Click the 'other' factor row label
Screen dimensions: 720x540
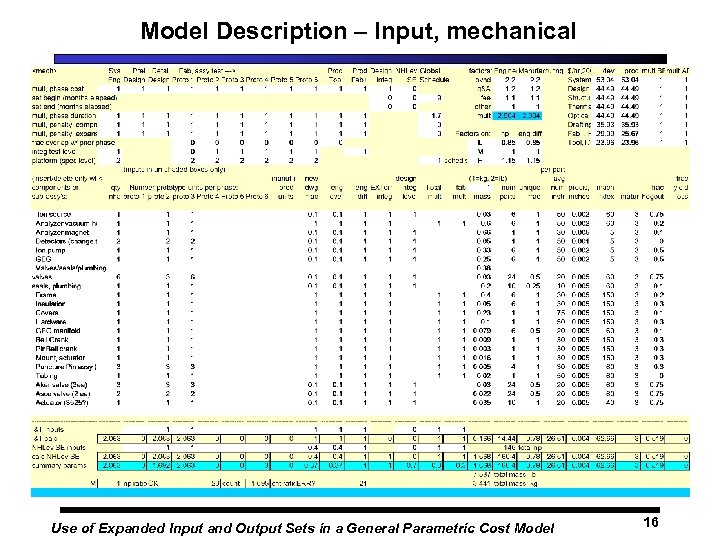pyautogui.click(x=483, y=107)
